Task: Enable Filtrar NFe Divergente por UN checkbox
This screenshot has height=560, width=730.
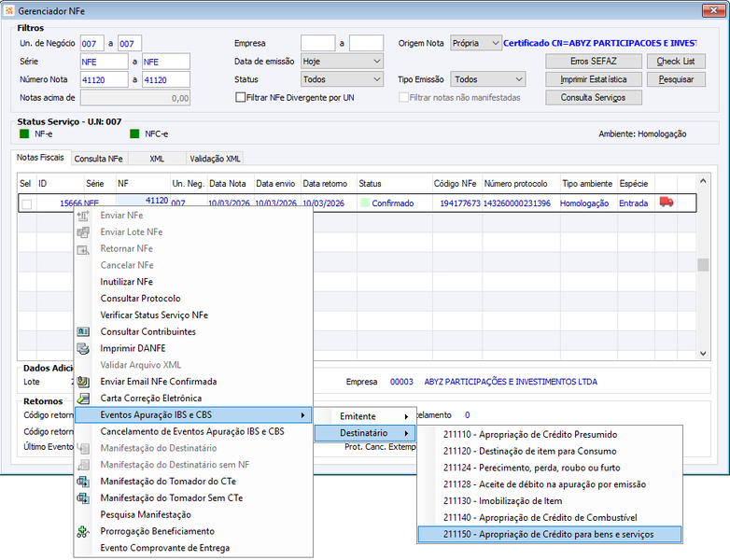Action: point(240,97)
